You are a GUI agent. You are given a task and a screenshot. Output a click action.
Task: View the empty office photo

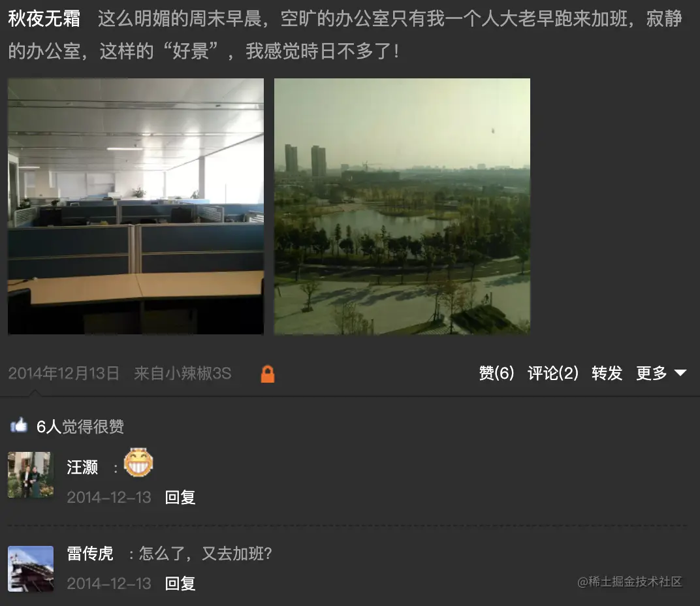click(x=136, y=206)
